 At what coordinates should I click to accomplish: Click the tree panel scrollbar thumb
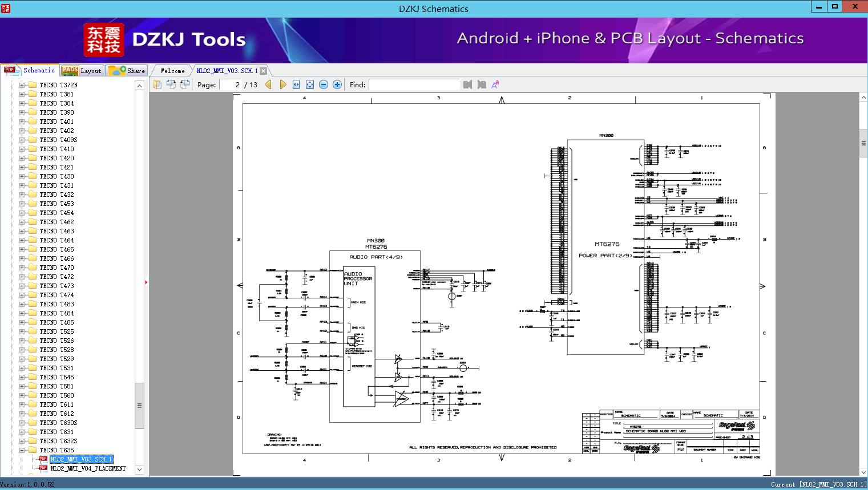coord(139,406)
